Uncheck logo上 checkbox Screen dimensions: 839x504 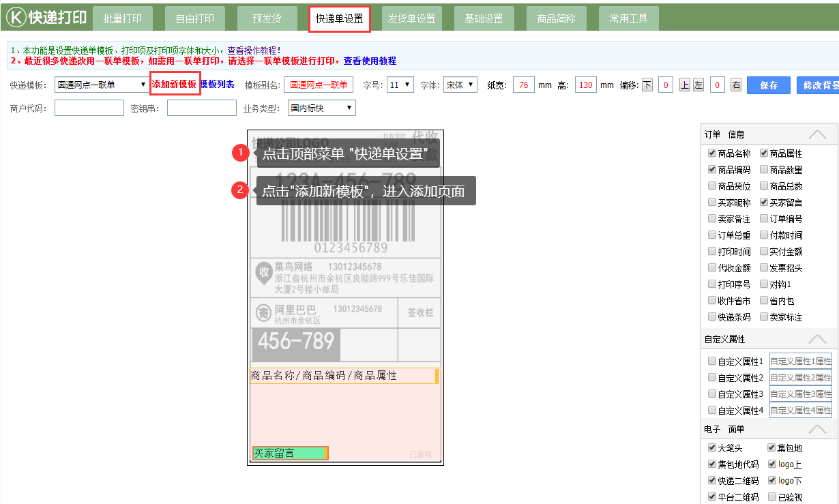[x=771, y=464]
